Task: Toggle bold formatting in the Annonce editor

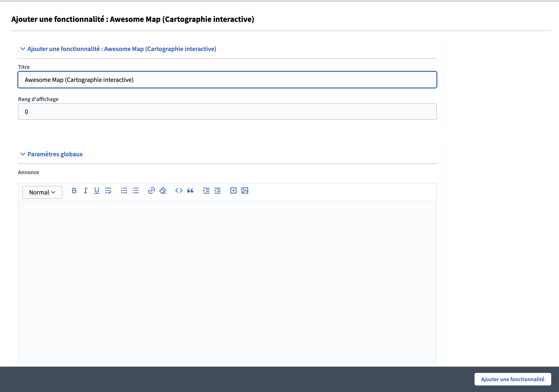Action: pyautogui.click(x=74, y=191)
